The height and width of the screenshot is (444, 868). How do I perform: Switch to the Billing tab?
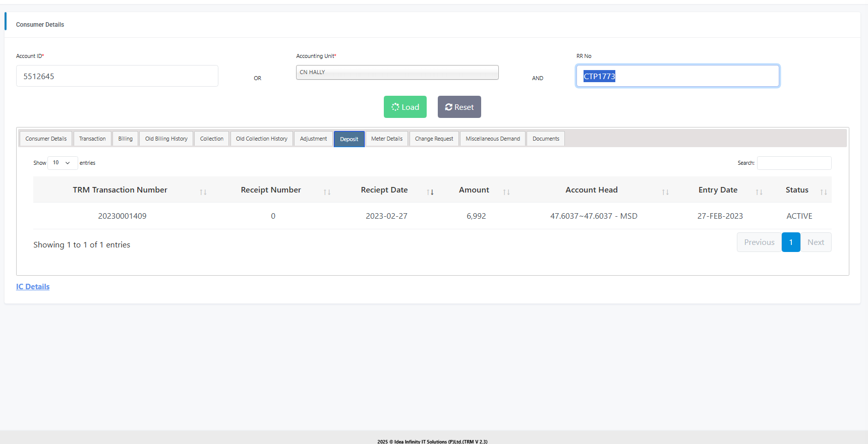point(125,139)
